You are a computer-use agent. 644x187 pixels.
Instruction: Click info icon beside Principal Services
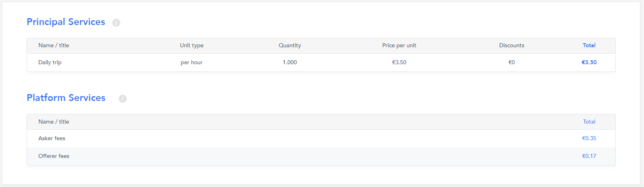point(116,23)
